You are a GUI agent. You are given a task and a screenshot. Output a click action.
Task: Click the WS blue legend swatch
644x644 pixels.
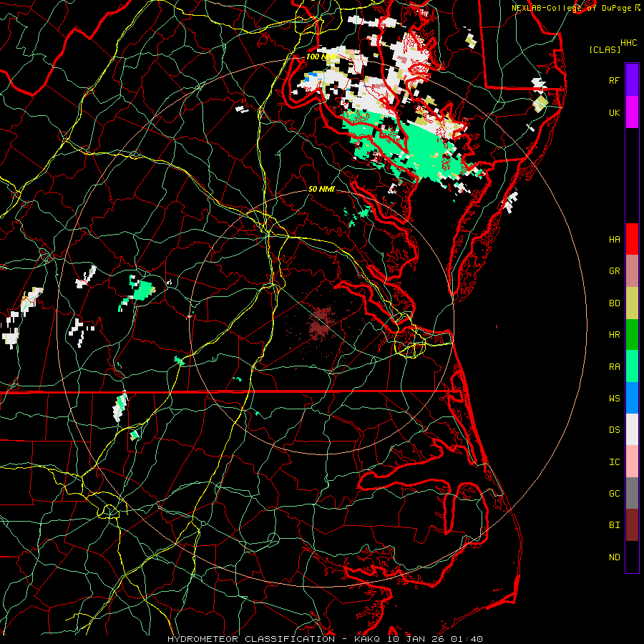click(632, 398)
